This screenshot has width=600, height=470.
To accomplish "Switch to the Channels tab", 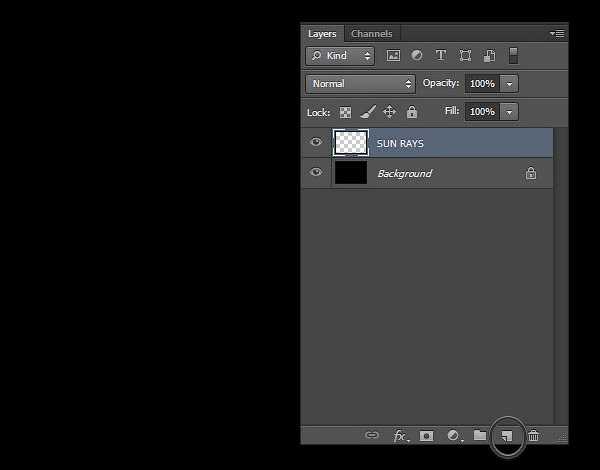I will [x=372, y=34].
